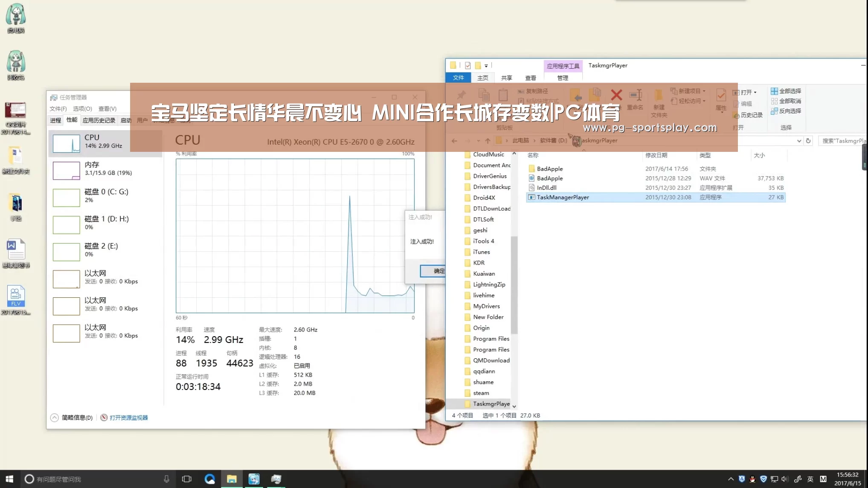Viewport: 868px width, 488px height.
Task: Switch to 主页 ribbon tab
Action: point(482,78)
